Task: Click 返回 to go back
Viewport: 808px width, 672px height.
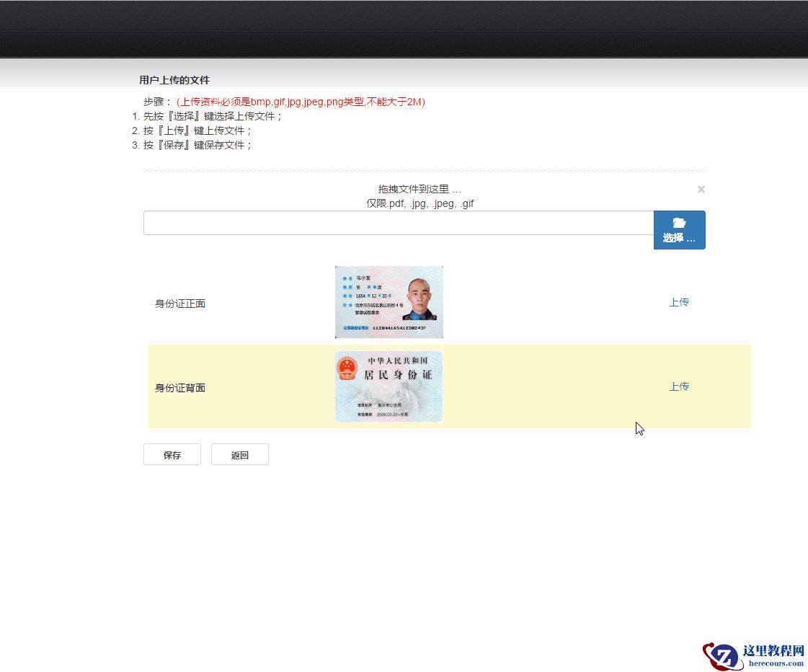Action: pos(239,454)
